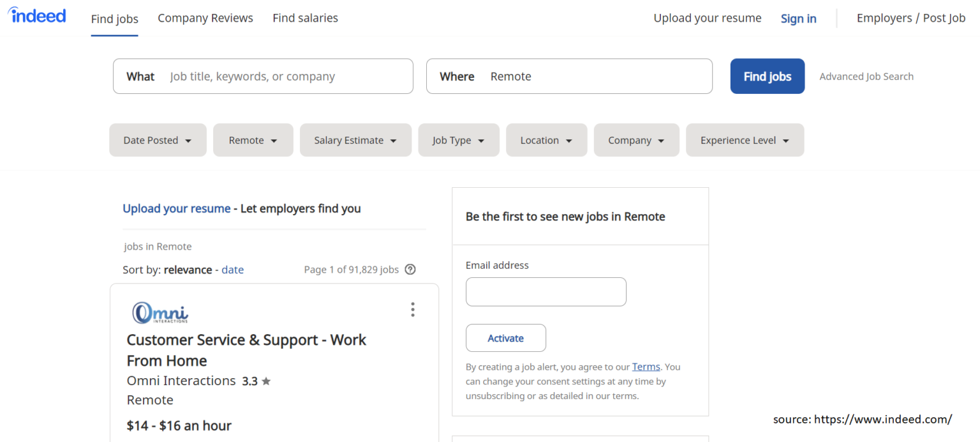Click the help question mark near job count
Screen dimensions: 980x442
(x=410, y=270)
